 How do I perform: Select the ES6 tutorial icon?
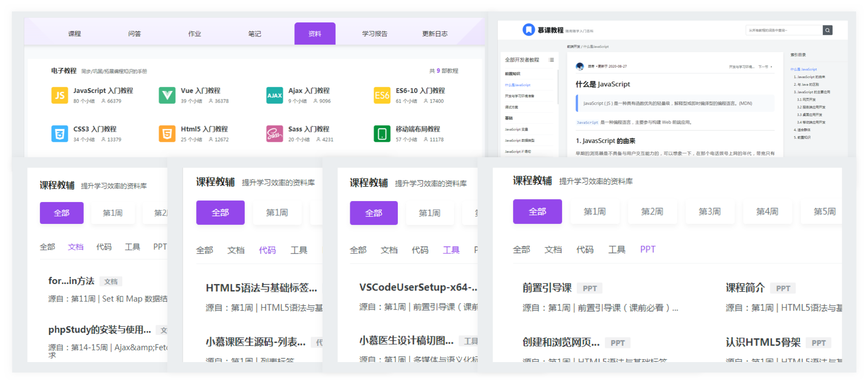coord(382,95)
